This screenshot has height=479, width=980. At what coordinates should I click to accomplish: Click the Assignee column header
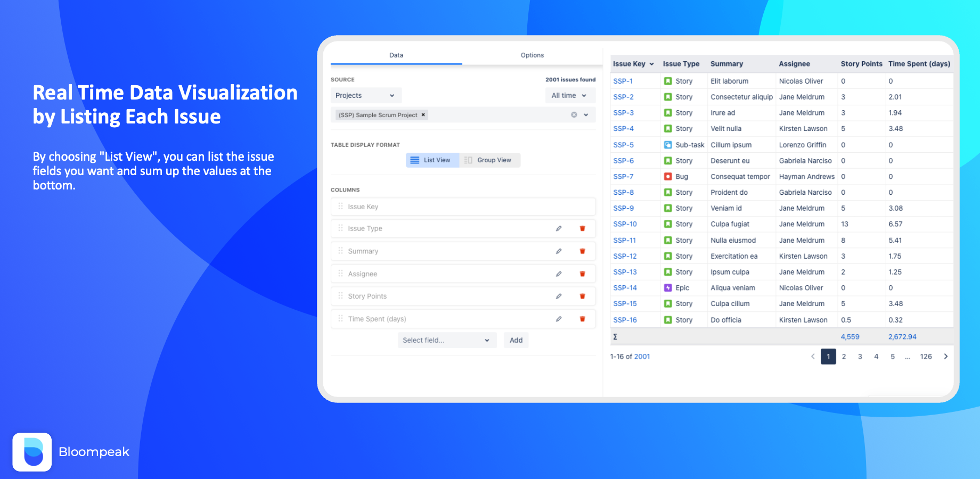click(794, 64)
